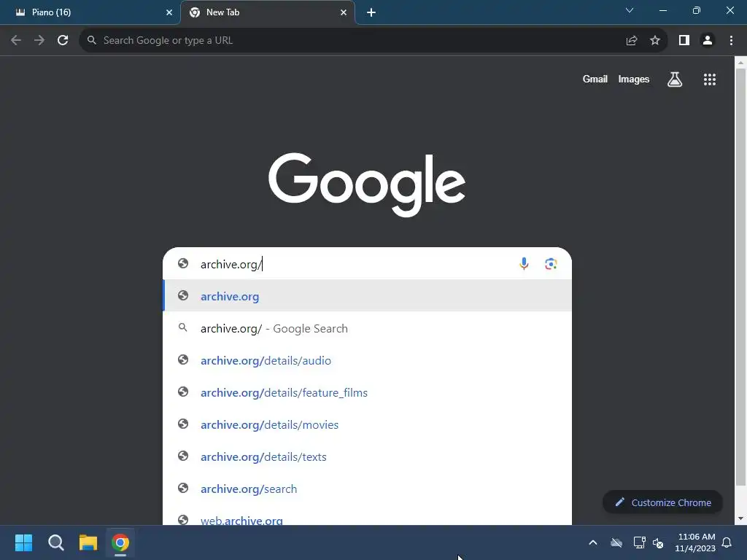
Task: Select the web.archive.org suggestion
Action: point(368,516)
